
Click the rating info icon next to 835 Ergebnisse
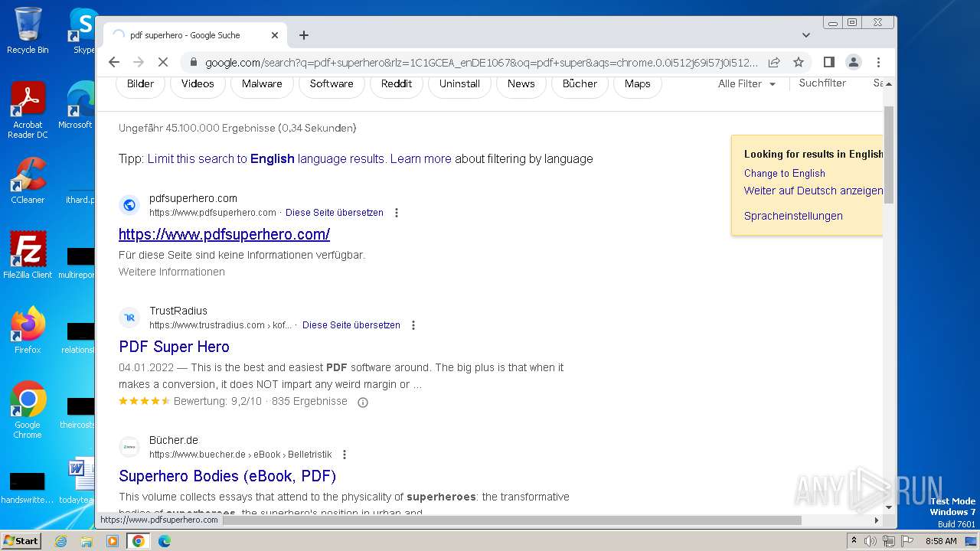(x=363, y=403)
